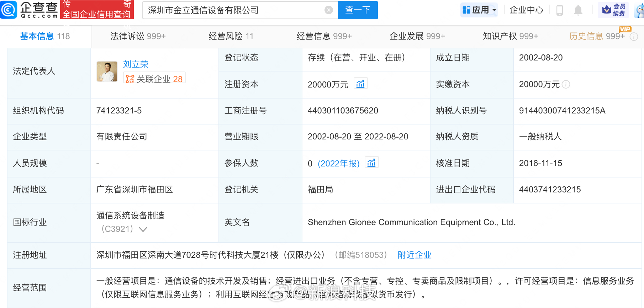Viewport: 644px width, 308px height.
Task: Select taxpayer ID 91440300741233215A
Action: 562,111
